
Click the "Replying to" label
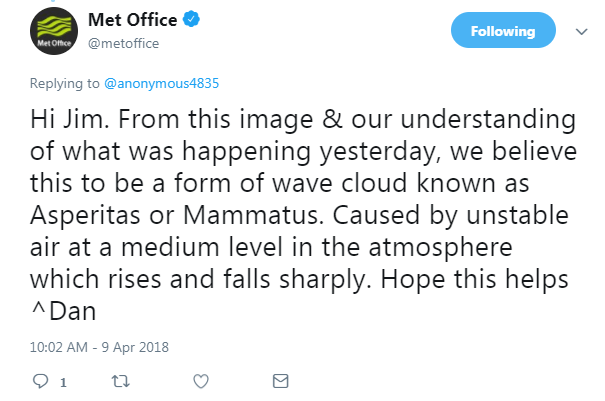[x=64, y=83]
